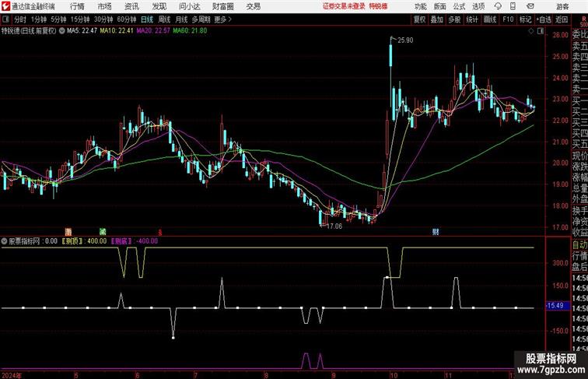588x379 pixels.
Task: Click the 画线 drawing tool button
Action: [490, 19]
